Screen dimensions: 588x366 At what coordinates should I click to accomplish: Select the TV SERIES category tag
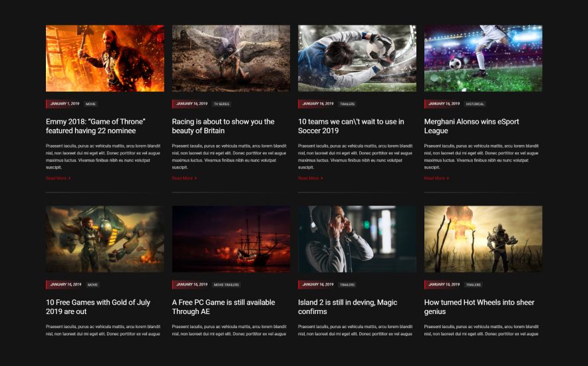pyautogui.click(x=221, y=104)
